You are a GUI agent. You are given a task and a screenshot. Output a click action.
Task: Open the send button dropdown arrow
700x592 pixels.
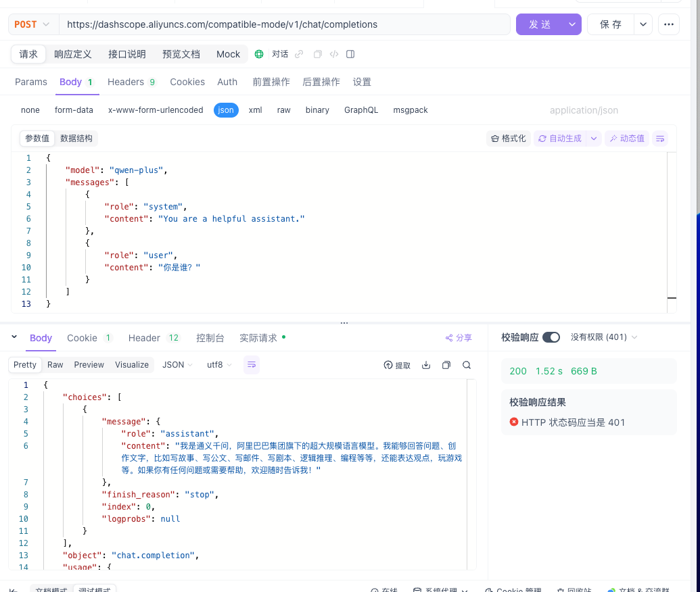click(x=572, y=24)
